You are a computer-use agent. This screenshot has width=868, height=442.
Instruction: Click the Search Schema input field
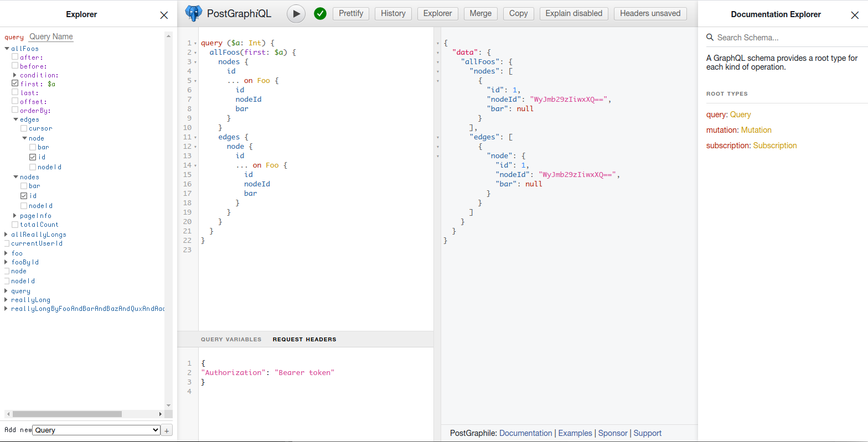[x=786, y=38]
